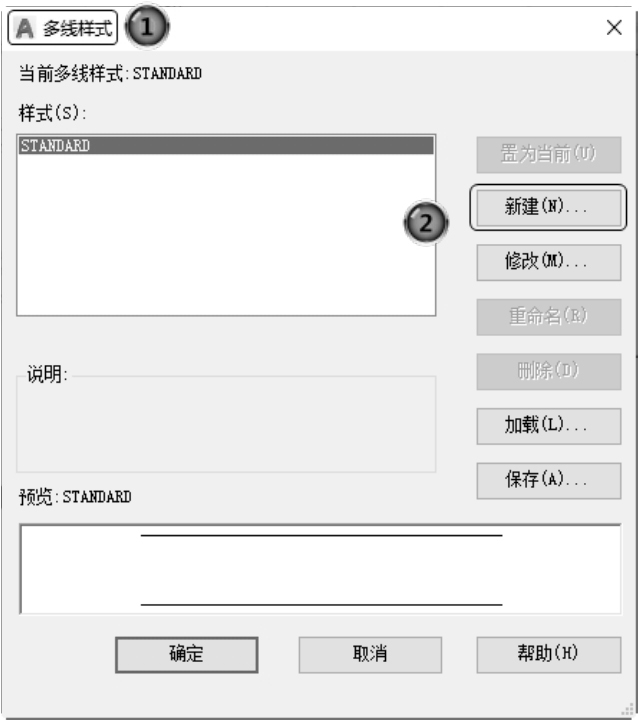Click the AutoCAD logo icon in title bar
The height and width of the screenshot is (721, 639).
pyautogui.click(x=25, y=29)
